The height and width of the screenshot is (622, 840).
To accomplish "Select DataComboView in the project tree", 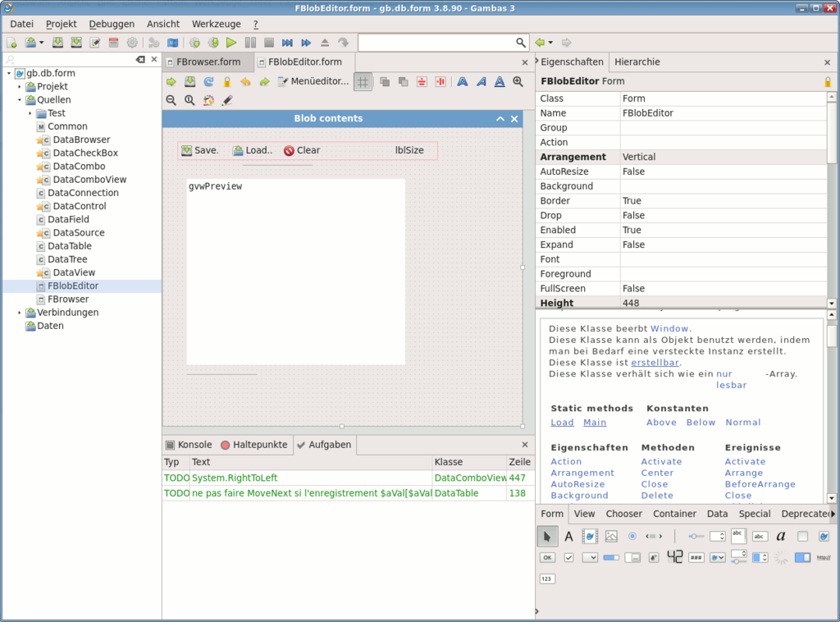I will tap(89, 180).
